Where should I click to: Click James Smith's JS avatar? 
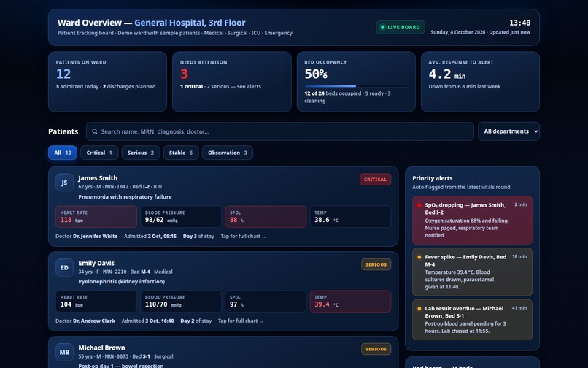click(64, 183)
